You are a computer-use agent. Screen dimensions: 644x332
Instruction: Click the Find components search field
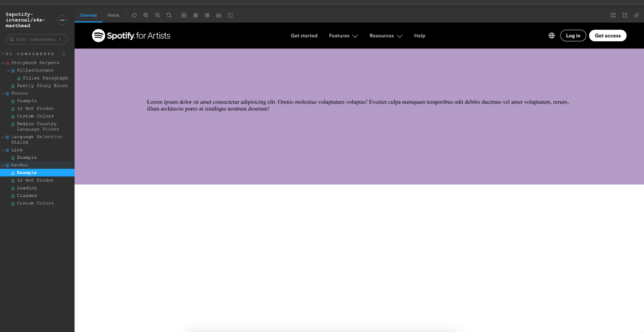[36, 39]
